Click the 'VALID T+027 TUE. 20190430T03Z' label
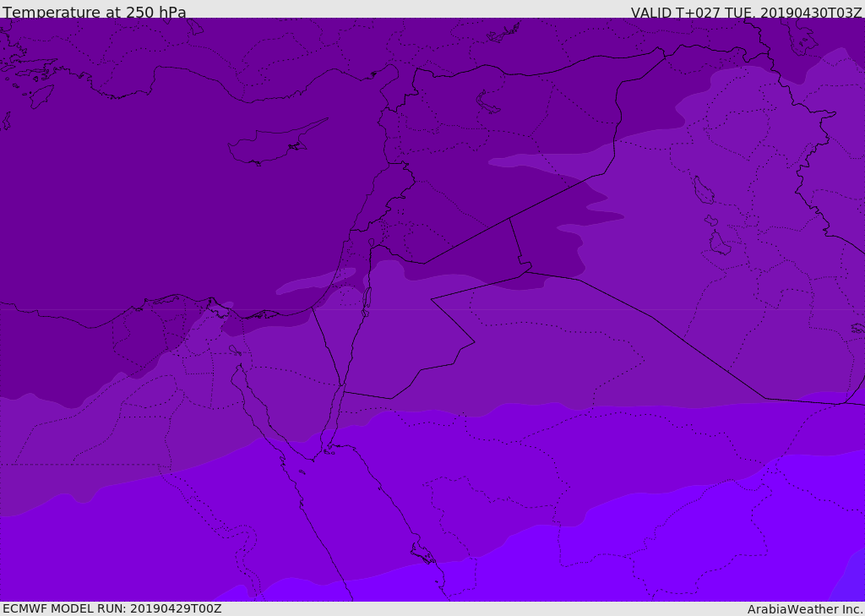Image resolution: width=865 pixels, height=616 pixels. click(x=747, y=13)
